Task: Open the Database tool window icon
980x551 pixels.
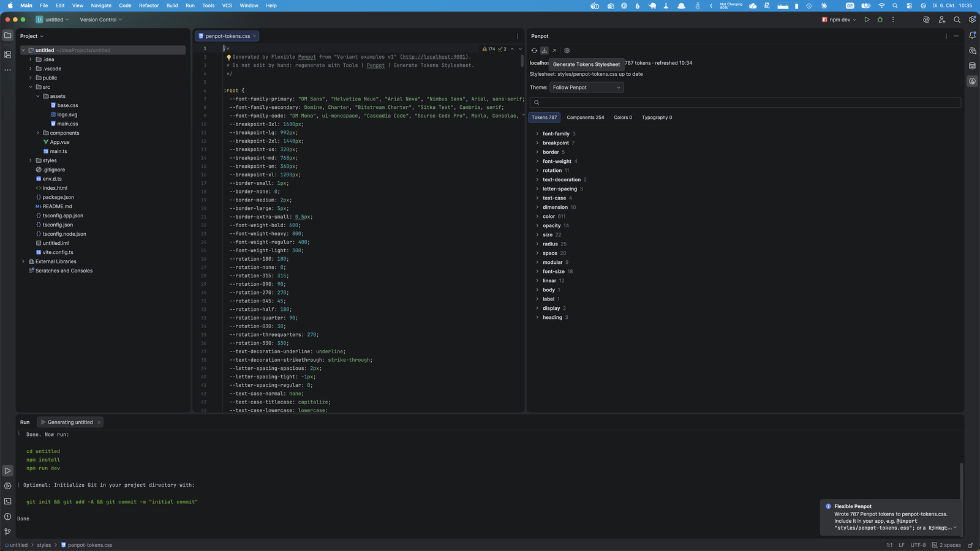Action: (x=972, y=66)
